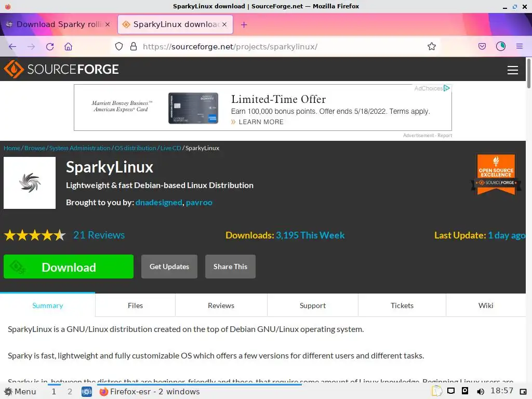The height and width of the screenshot is (399, 532).
Task: Go to Home breadcrumb link
Action: point(12,148)
